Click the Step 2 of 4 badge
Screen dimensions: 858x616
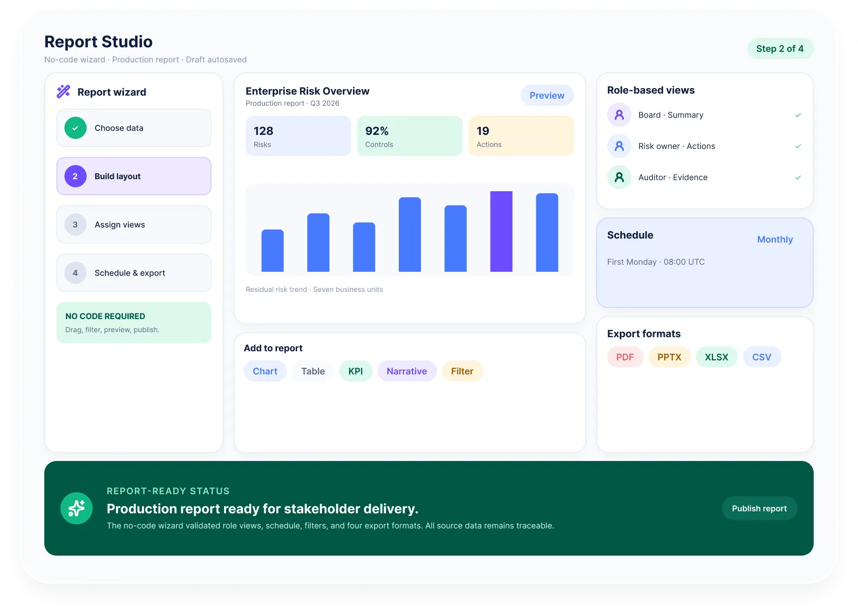(780, 48)
